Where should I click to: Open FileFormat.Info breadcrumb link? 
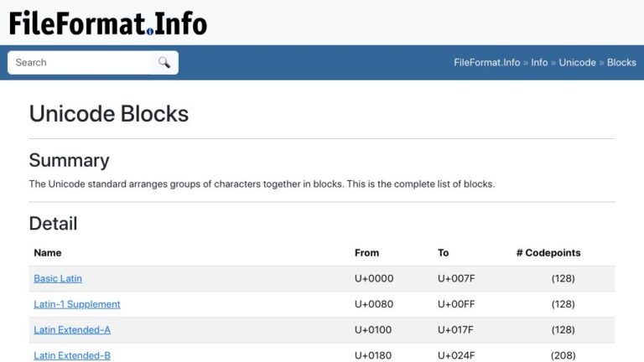coord(486,62)
